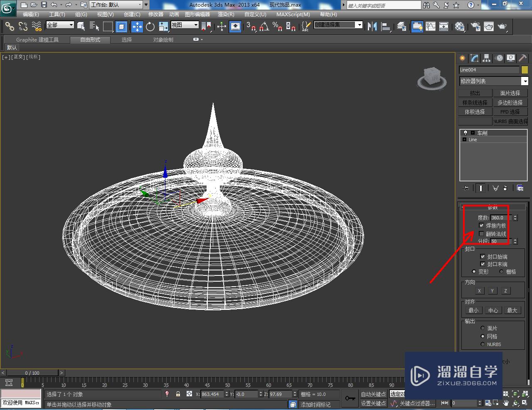The width and height of the screenshot is (532, 410).
Task: Click the Render Production teapot icon
Action: (x=502, y=27)
